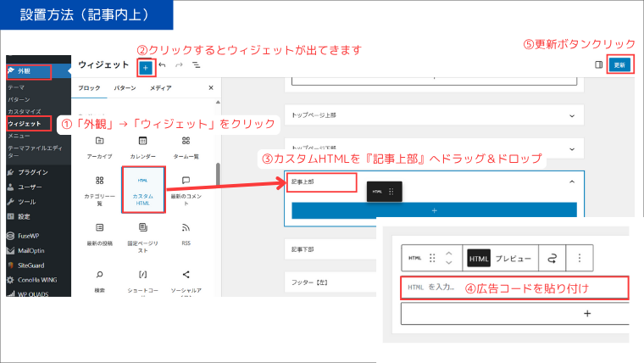644x363 pixels.
Task: Open 設定 in the admin sidebar
Action: [24, 216]
